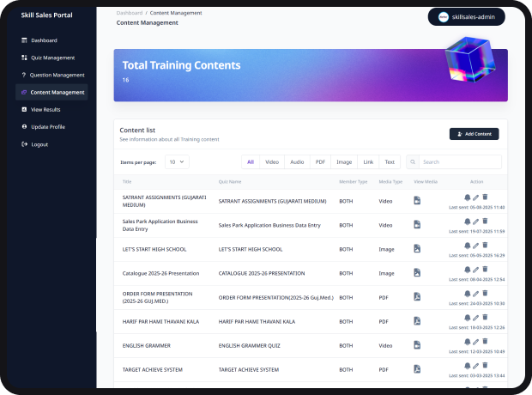Filter content by Video tab
Screen dimensions: 532x395
click(x=272, y=162)
